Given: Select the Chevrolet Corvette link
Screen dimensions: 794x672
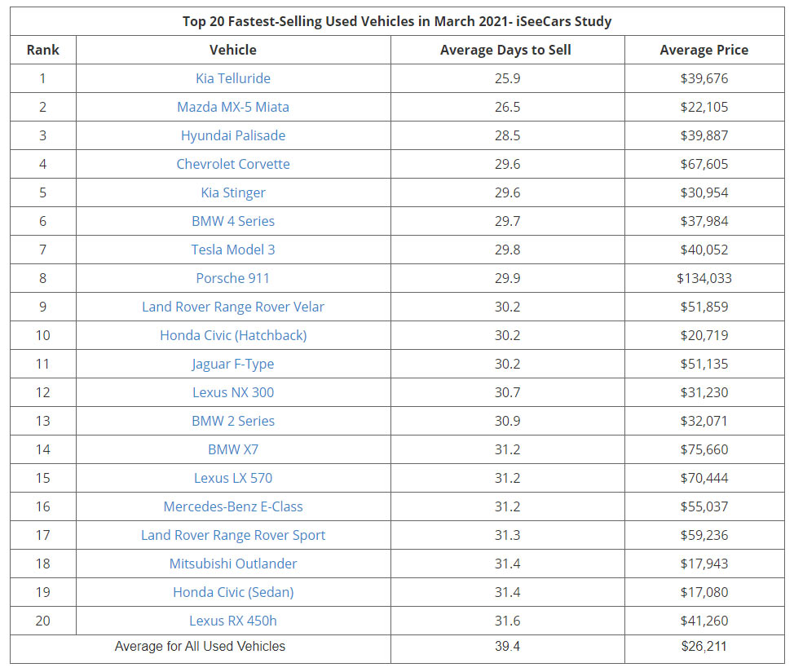Looking at the screenshot, I should [x=233, y=164].
